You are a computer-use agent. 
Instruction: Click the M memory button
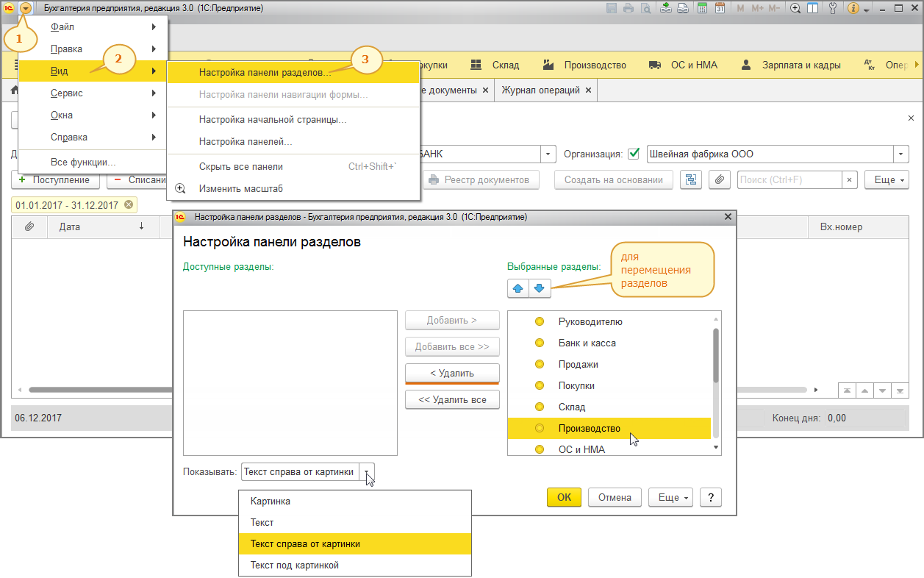click(x=739, y=8)
